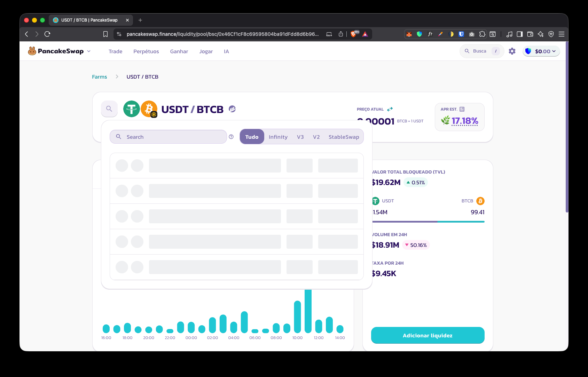Open the Perpétuos menu
The width and height of the screenshot is (588, 377).
tap(146, 51)
